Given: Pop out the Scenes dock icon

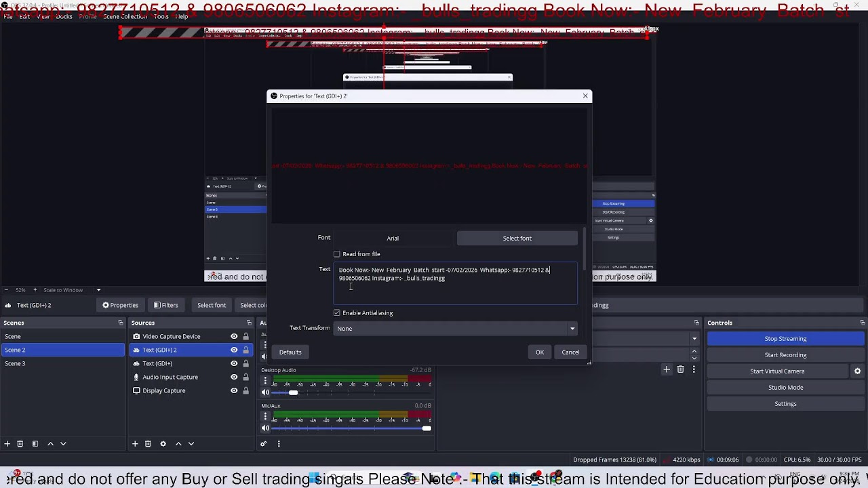Looking at the screenshot, I should point(121,323).
